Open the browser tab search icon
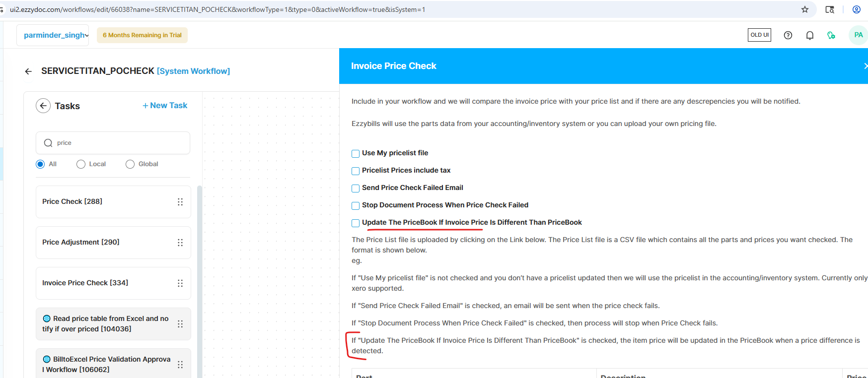This screenshot has height=378, width=868. coord(830,9)
